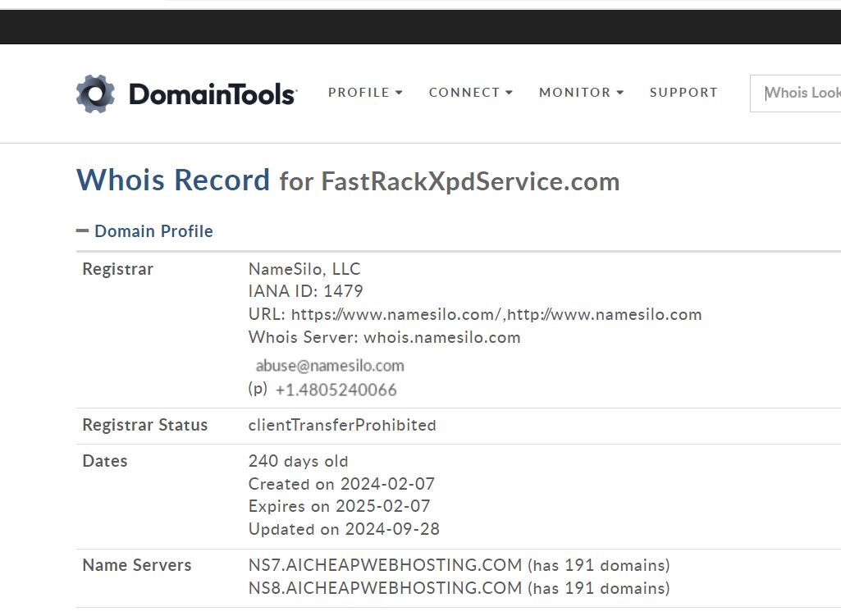Select the registrar URL line
Viewport: 841px width, 616px height.
tap(475, 314)
